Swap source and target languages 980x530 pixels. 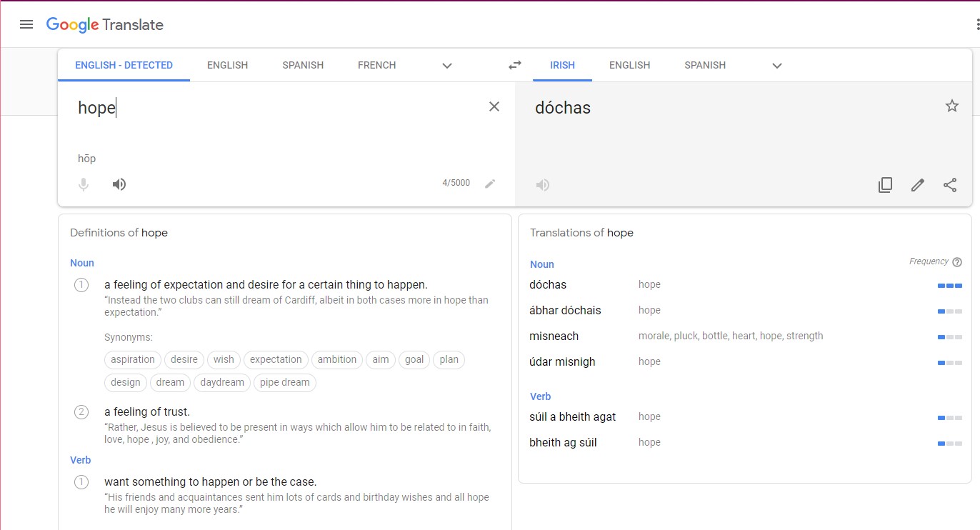[515, 65]
